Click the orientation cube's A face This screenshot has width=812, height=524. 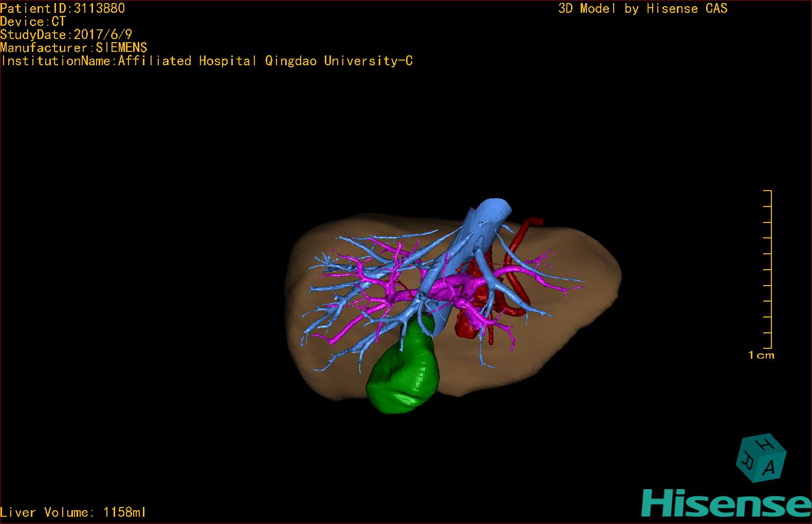click(769, 467)
